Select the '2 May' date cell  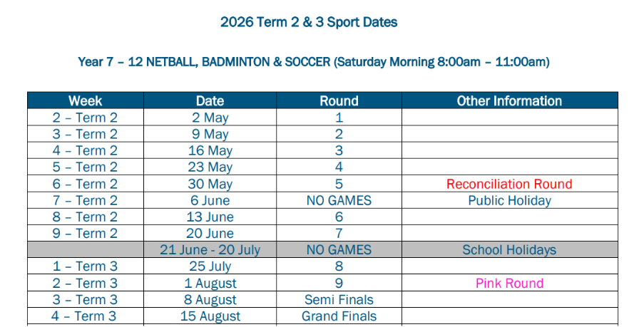tap(210, 118)
